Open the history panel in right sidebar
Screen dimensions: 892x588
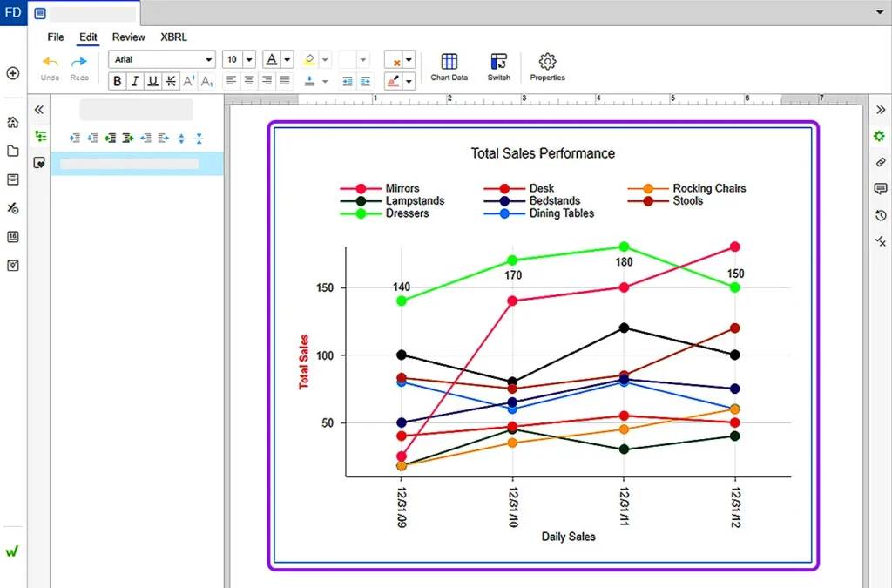[880, 215]
